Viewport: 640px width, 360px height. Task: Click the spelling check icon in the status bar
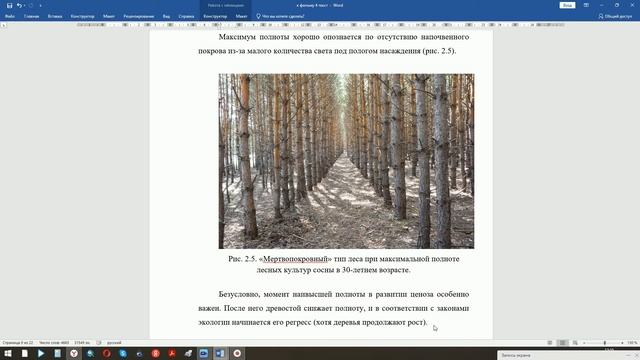pyautogui.click(x=99, y=343)
